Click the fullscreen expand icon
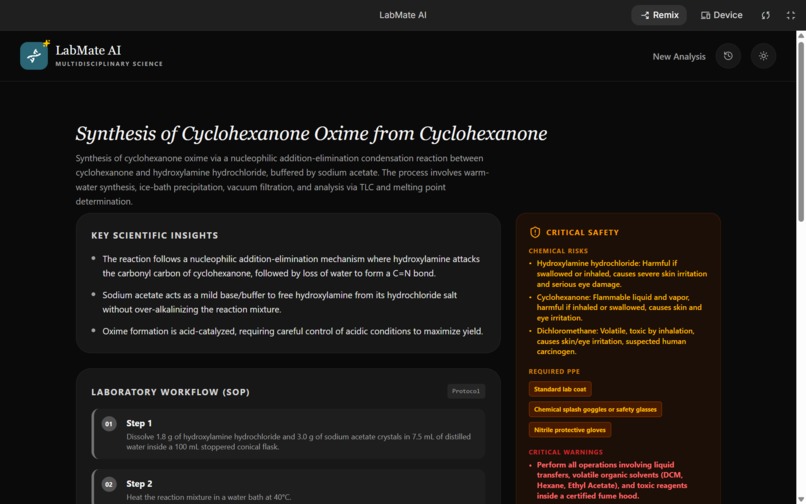The height and width of the screenshot is (504, 806). (791, 15)
